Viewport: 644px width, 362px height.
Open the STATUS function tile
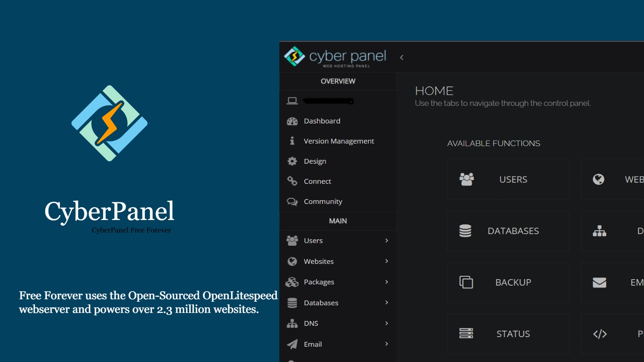click(x=508, y=333)
